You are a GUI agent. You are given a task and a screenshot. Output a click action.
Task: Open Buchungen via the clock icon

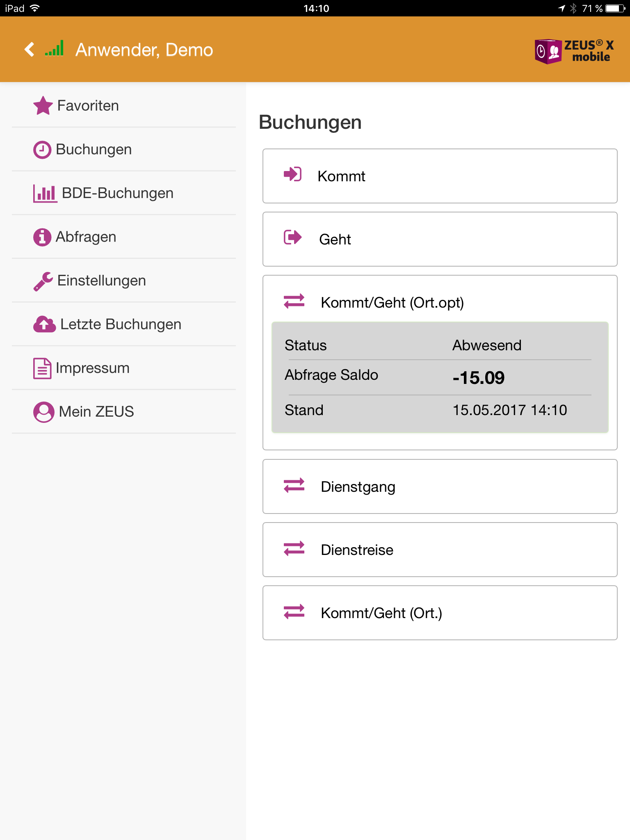pos(41,149)
